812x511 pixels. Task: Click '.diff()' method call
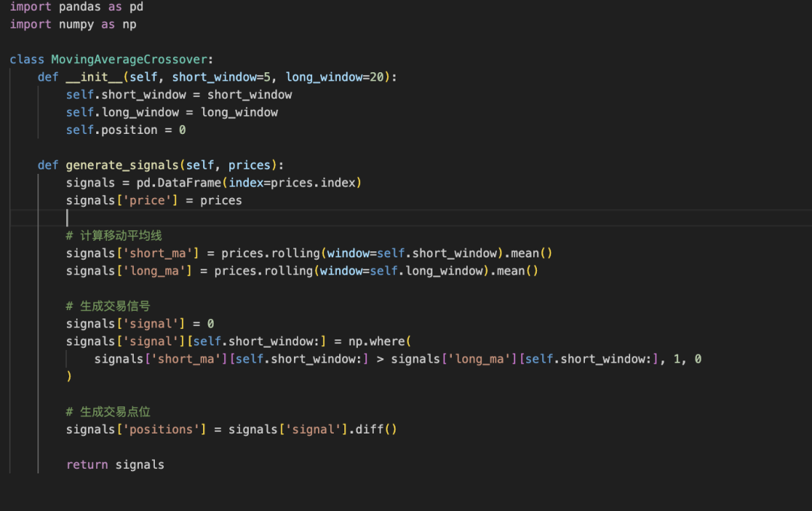click(373, 430)
